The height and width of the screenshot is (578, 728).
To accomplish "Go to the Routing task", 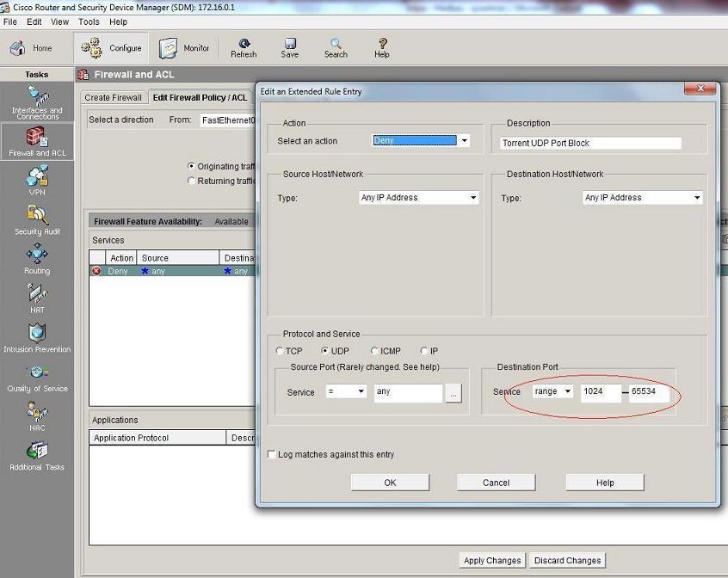I will 37,259.
